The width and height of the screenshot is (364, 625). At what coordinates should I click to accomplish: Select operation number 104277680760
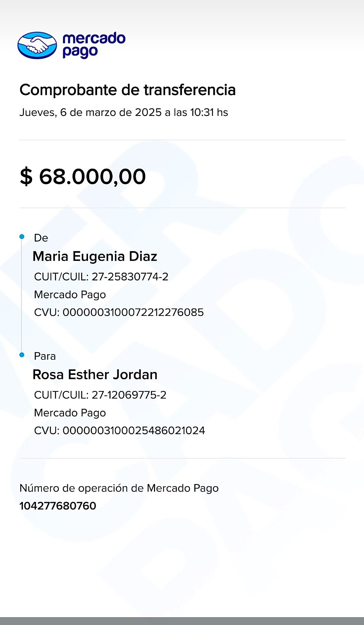coord(58,506)
